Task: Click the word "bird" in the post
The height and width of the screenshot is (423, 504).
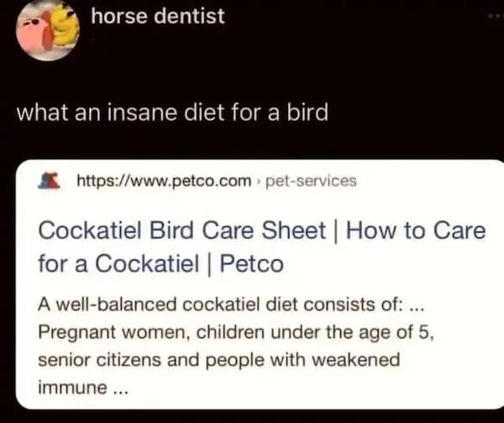Action: click(x=307, y=111)
